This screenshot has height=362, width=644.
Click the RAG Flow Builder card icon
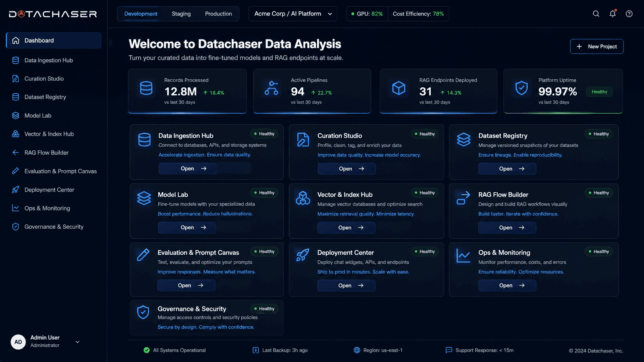(x=463, y=198)
